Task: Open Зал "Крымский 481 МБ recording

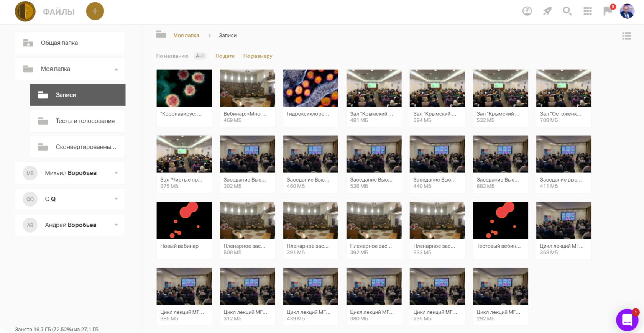Action: [x=374, y=98]
